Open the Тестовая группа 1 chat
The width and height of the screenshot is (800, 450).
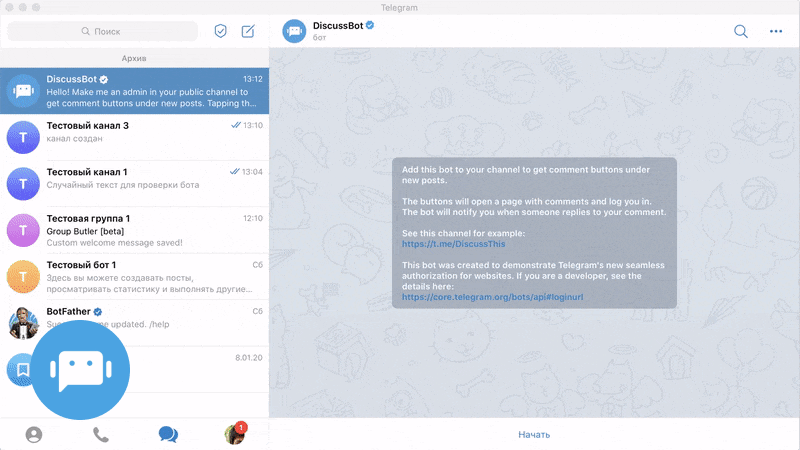(x=134, y=230)
